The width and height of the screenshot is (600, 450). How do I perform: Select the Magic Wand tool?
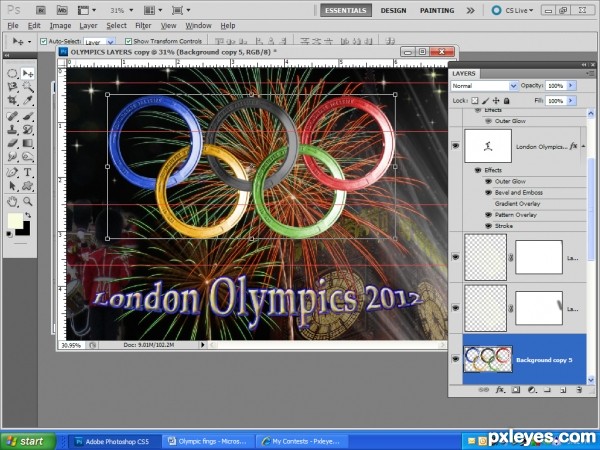pyautogui.click(x=28, y=87)
